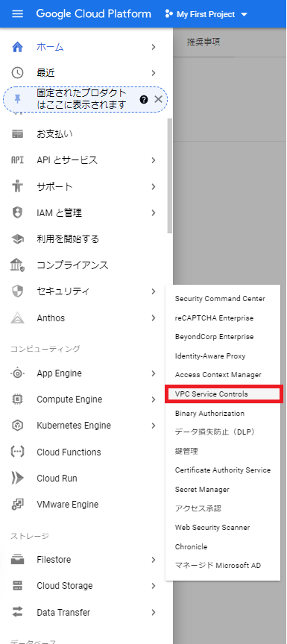Expand the IAM と管理 chevron
The width and height of the screenshot is (287, 644).
point(154,212)
